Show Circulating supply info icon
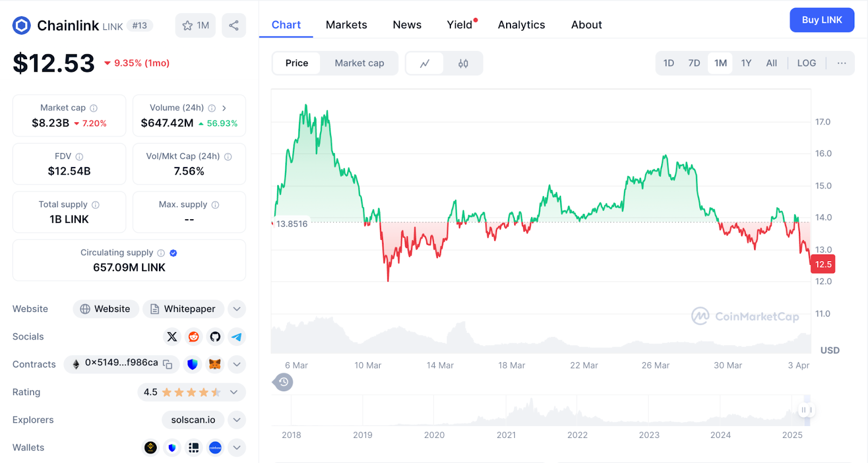The width and height of the screenshot is (868, 463). (161, 253)
